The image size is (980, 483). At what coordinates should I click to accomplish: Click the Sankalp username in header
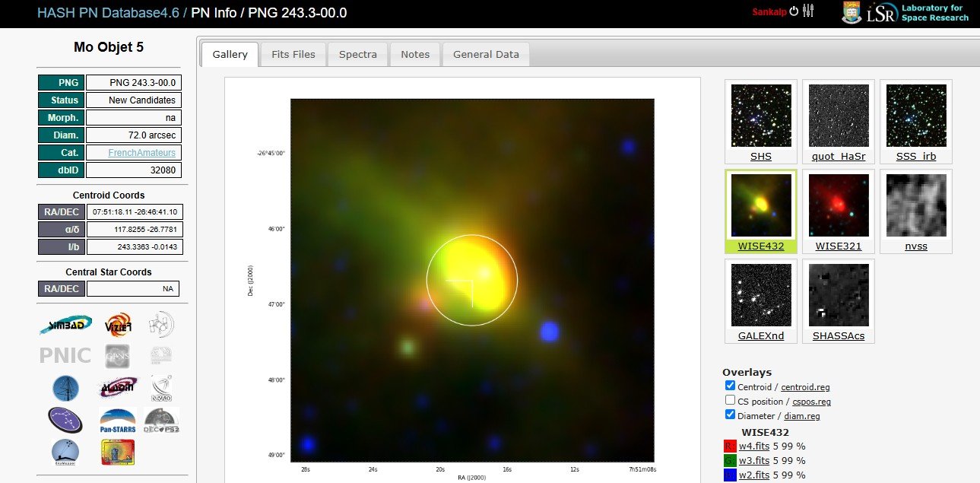769,12
